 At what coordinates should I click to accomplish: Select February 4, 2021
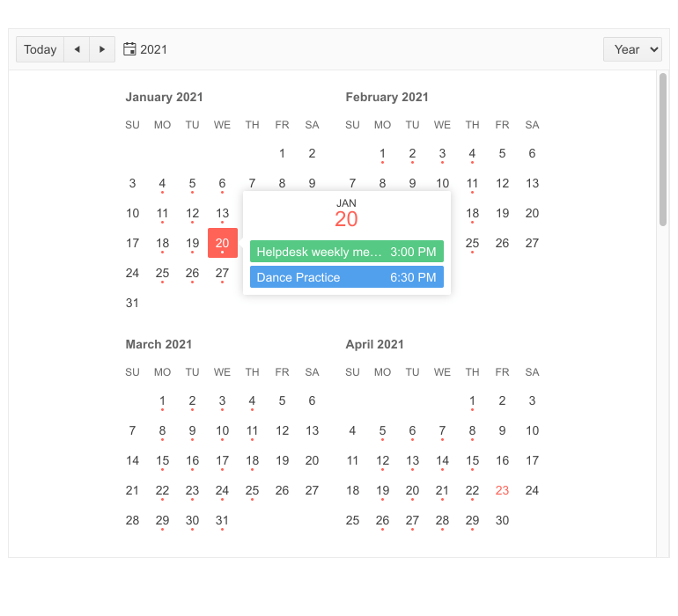click(472, 153)
